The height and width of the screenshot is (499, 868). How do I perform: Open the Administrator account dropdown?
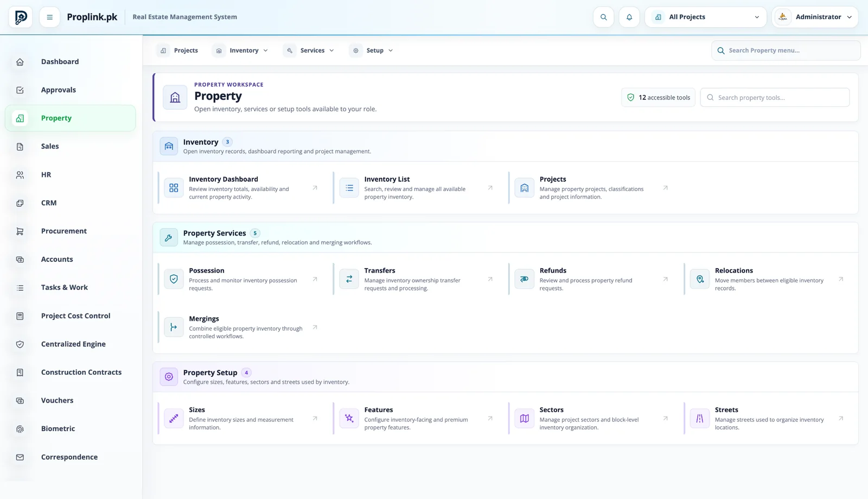pyautogui.click(x=815, y=17)
